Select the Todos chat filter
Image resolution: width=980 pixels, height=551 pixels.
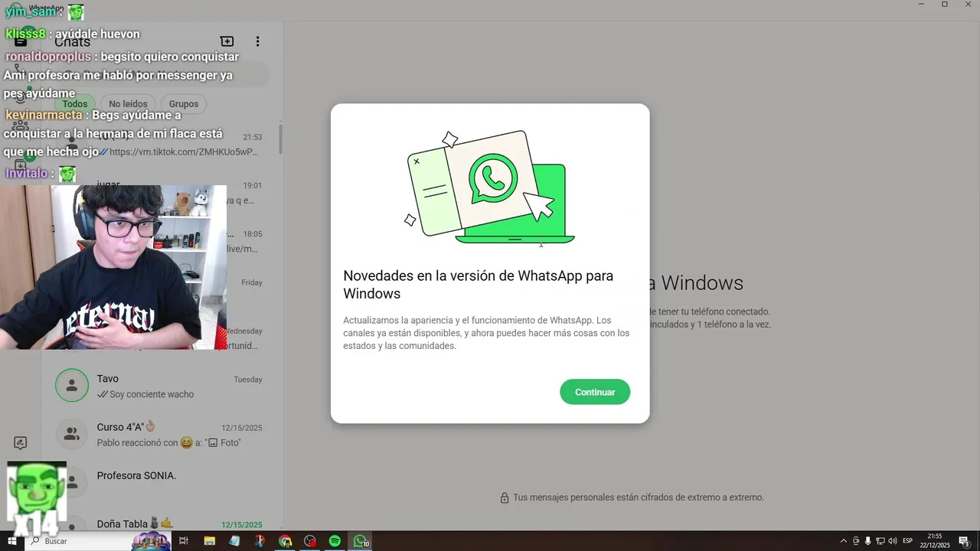(x=75, y=104)
